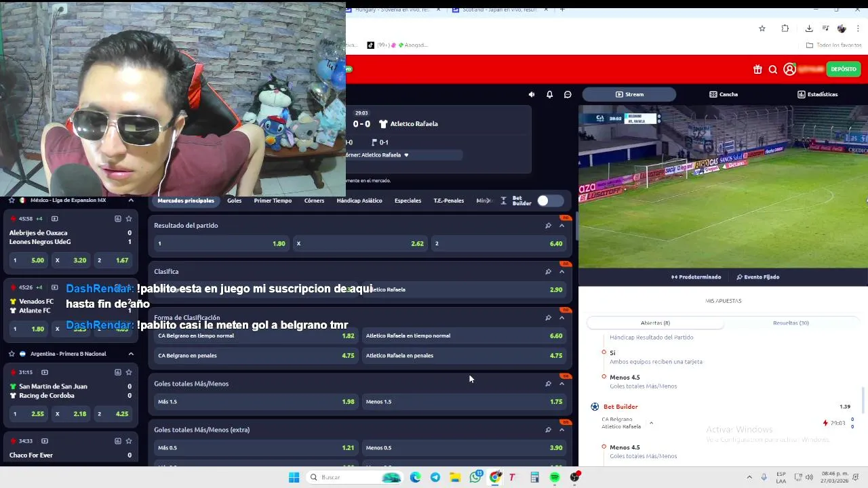The width and height of the screenshot is (868, 488).
Task: Toggle the Predeterminado video option
Action: coord(696,277)
